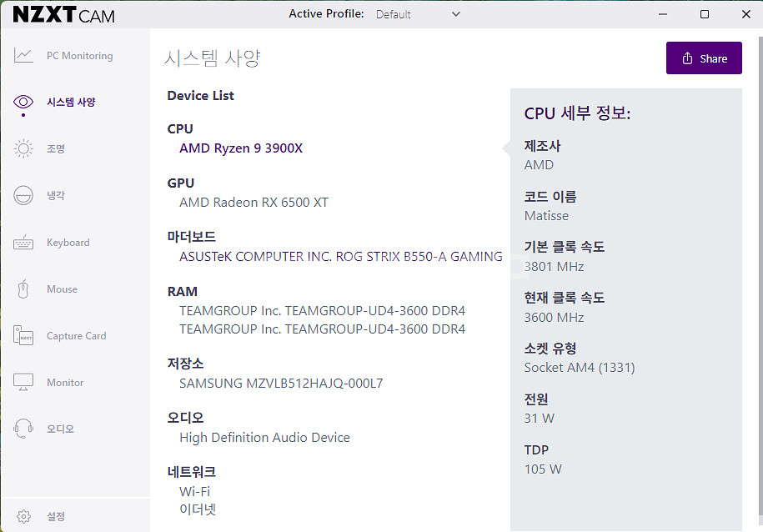763x532 pixels.
Task: Click the '저장소' category label
Action: [185, 364]
